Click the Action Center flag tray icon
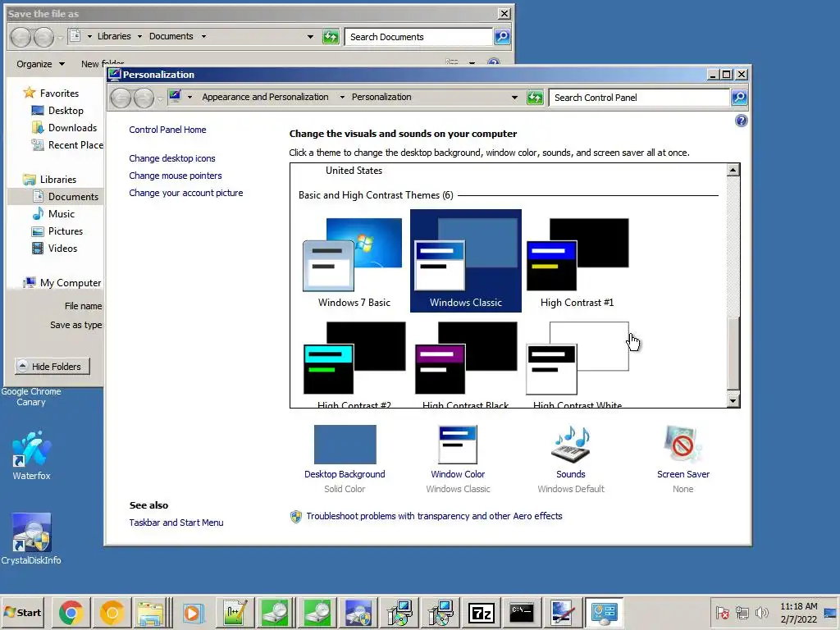Screen dimensions: 840x630 (x=722, y=612)
